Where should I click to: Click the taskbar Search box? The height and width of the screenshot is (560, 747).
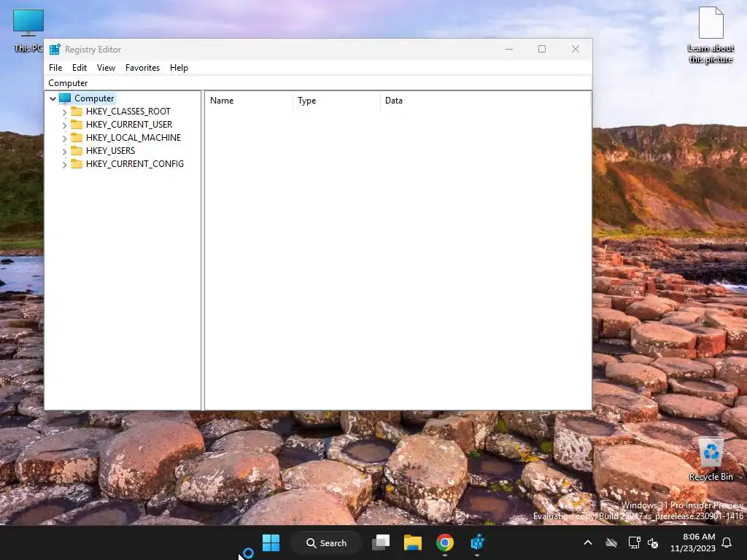point(326,542)
